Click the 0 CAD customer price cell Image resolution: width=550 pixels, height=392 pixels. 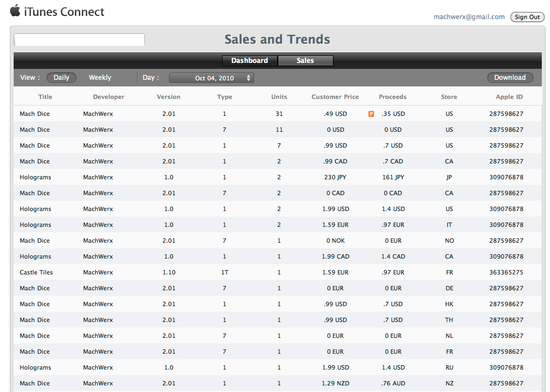[336, 193]
